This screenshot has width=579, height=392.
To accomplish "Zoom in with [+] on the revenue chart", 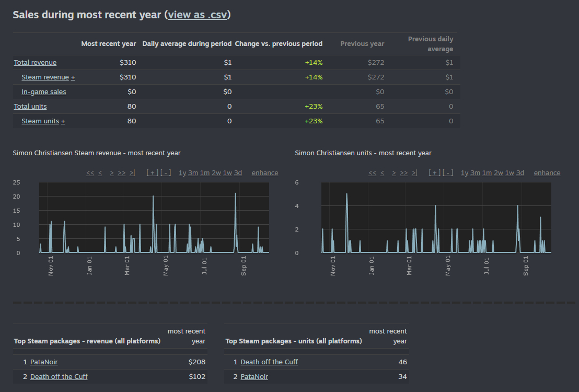I will (x=152, y=173).
